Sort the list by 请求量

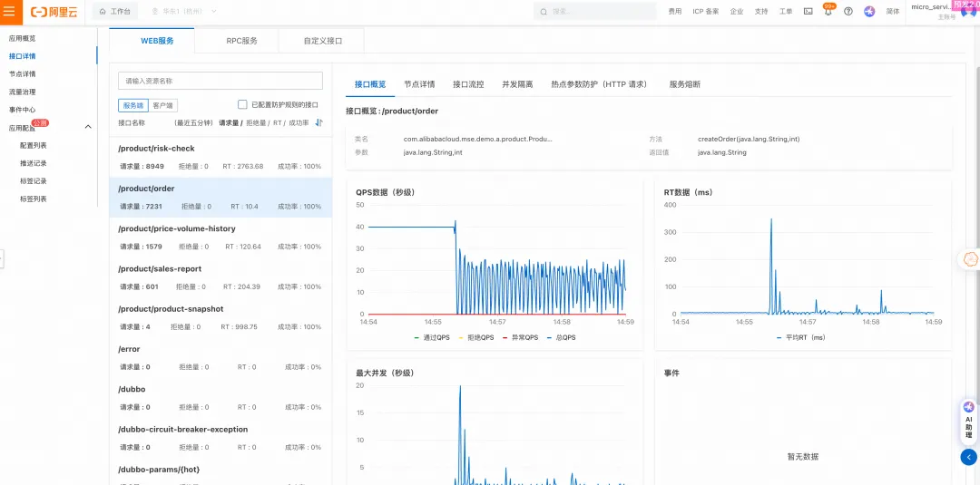230,123
